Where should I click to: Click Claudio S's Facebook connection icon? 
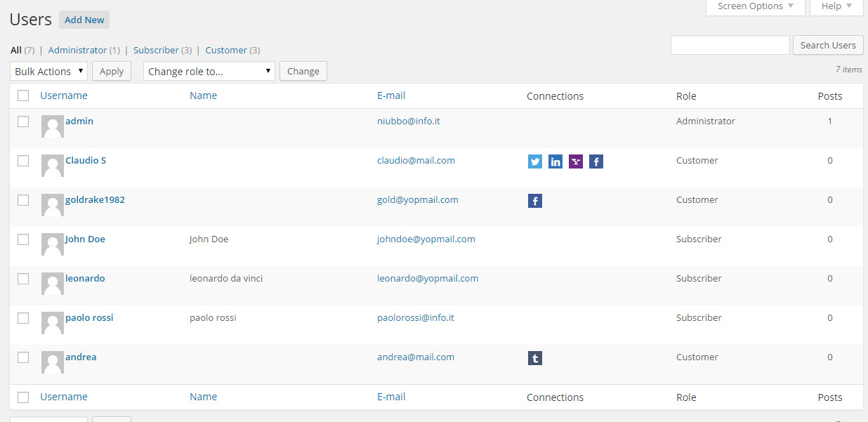596,162
